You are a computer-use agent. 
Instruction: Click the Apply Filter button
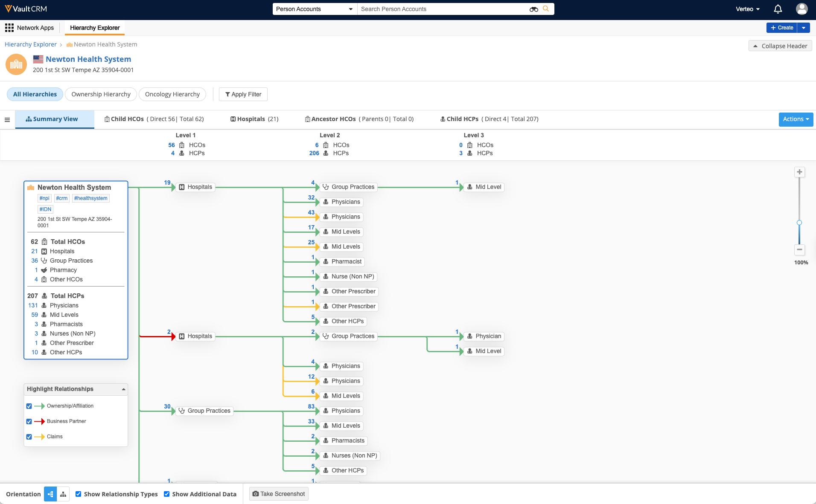(243, 94)
